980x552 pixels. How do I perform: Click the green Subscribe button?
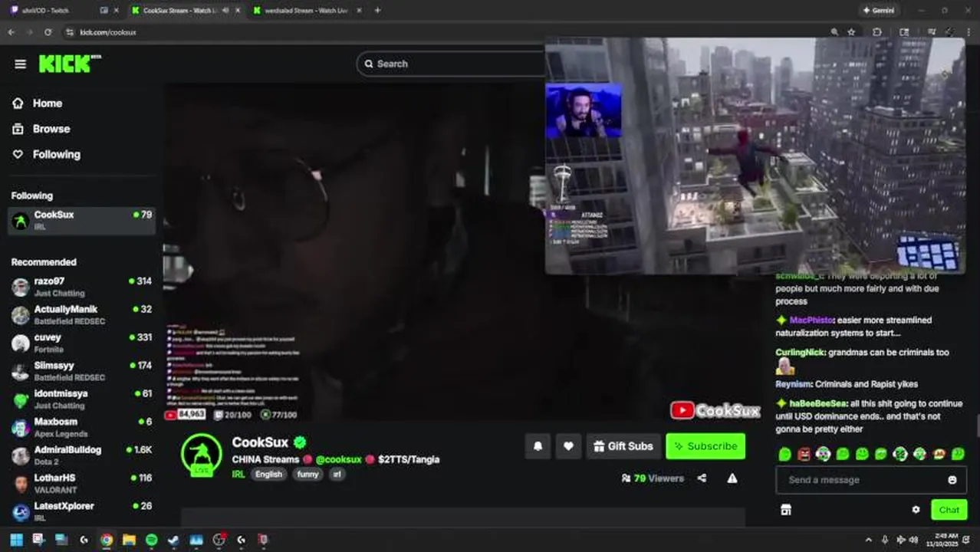[705, 446]
